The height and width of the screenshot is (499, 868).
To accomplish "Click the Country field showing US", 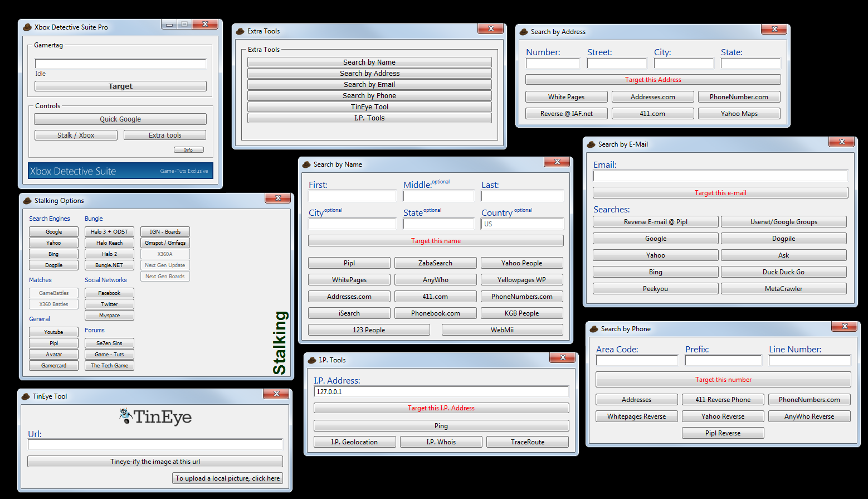I will (x=522, y=224).
